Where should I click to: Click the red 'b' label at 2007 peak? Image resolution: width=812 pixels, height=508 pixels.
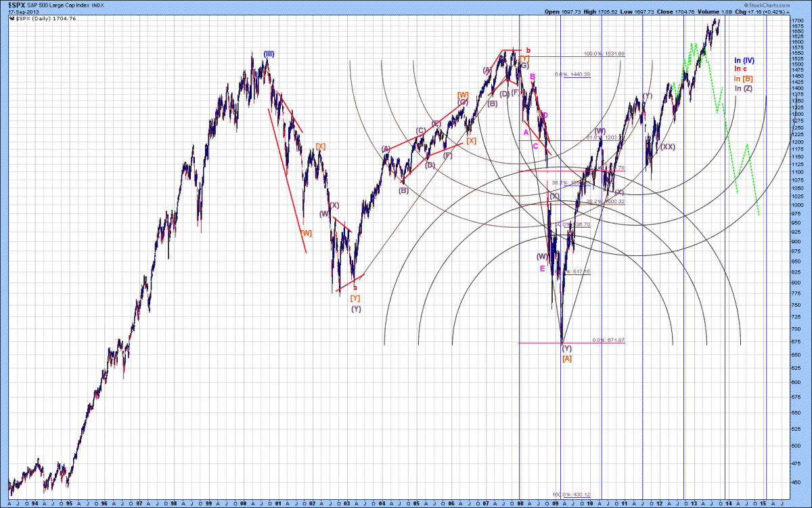(x=528, y=50)
